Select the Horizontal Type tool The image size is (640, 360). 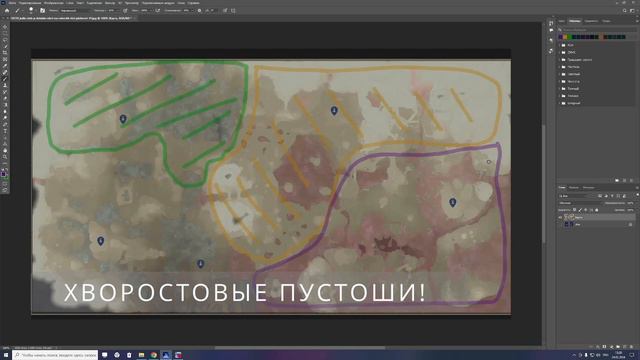pos(5,131)
